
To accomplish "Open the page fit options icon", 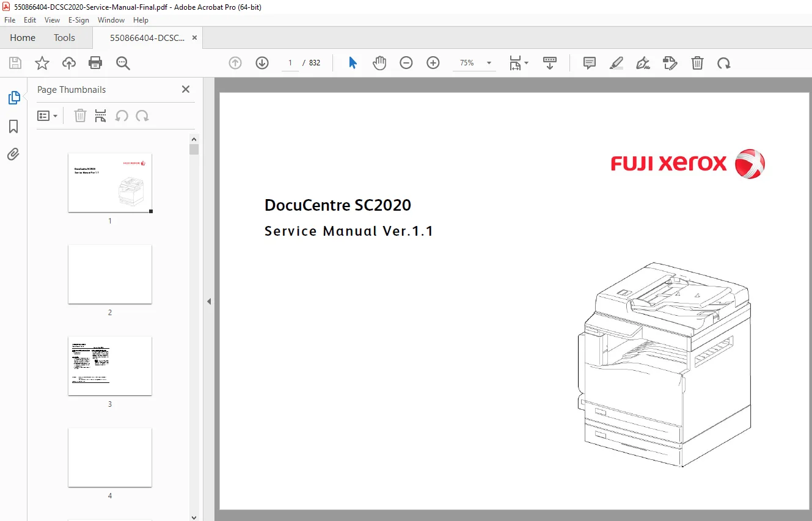I will [519, 63].
